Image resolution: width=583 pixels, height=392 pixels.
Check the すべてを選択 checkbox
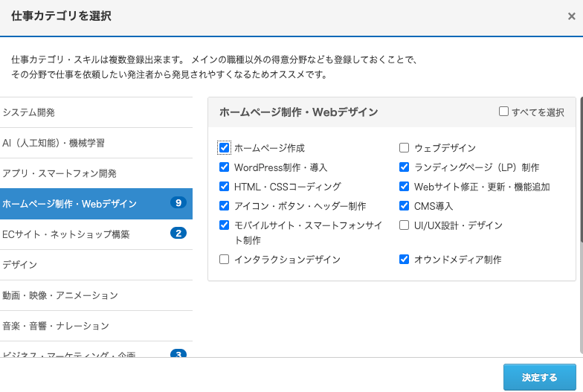pos(504,112)
